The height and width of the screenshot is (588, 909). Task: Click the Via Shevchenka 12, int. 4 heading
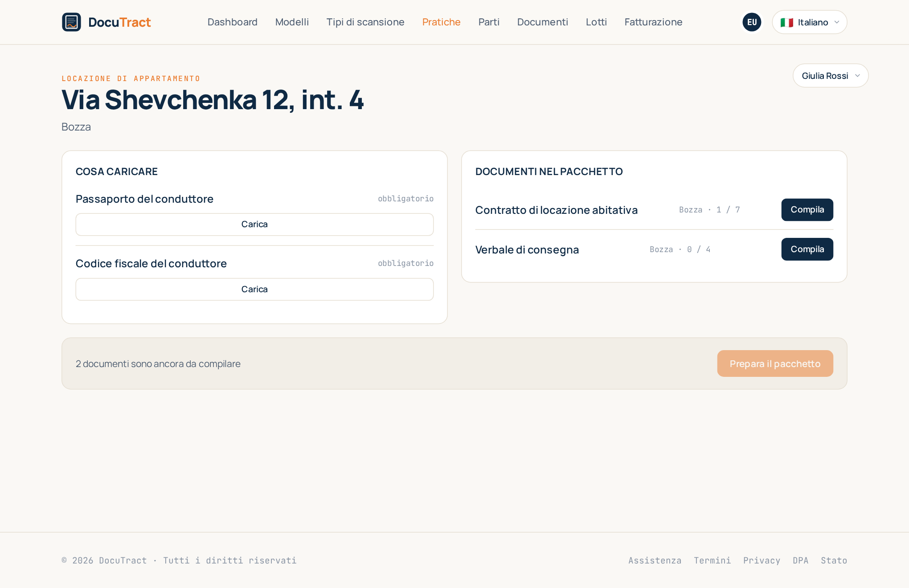[213, 99]
